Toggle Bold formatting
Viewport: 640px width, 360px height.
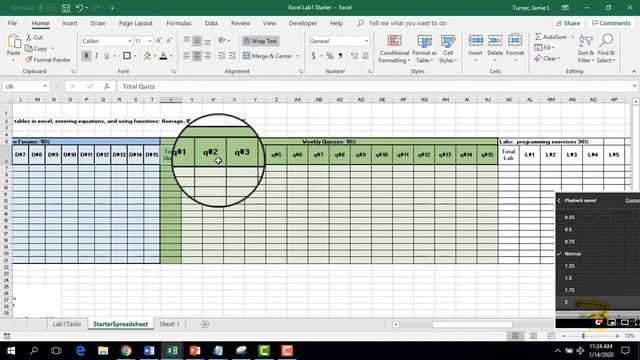pos(86,56)
